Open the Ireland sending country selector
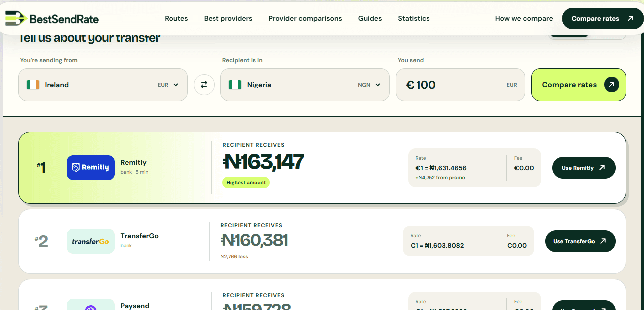This screenshot has width=644, height=310. [x=103, y=85]
